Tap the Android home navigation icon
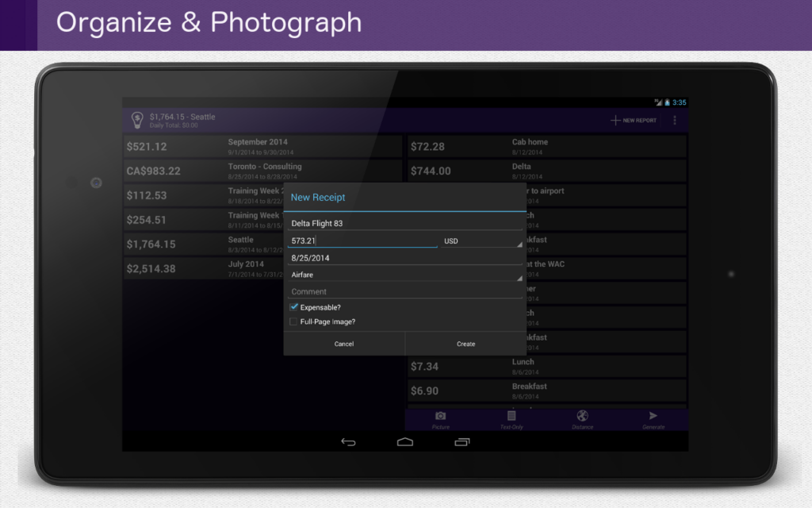 point(405,442)
